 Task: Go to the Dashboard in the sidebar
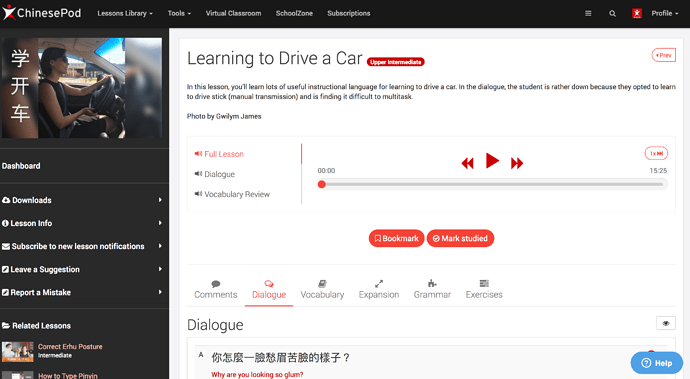point(21,166)
